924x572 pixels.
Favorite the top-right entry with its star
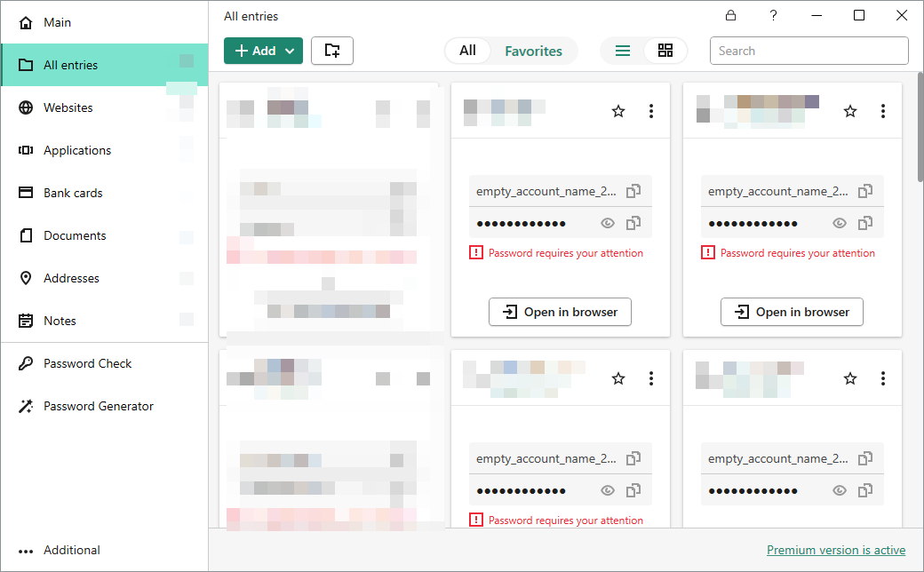point(850,111)
